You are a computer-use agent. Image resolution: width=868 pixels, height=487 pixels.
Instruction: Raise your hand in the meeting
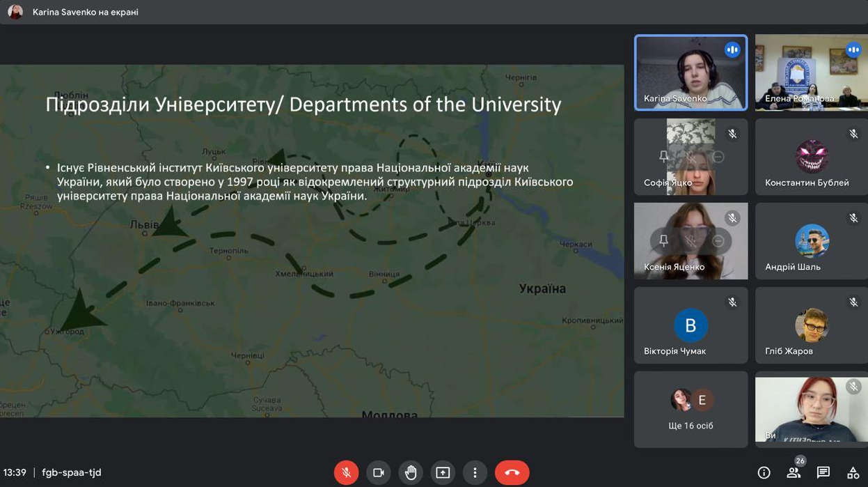coord(411,472)
